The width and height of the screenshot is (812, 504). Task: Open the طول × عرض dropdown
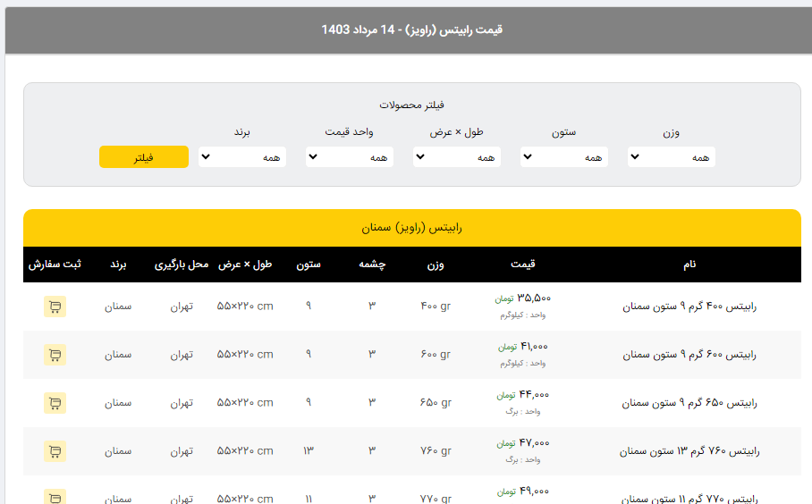(x=456, y=157)
